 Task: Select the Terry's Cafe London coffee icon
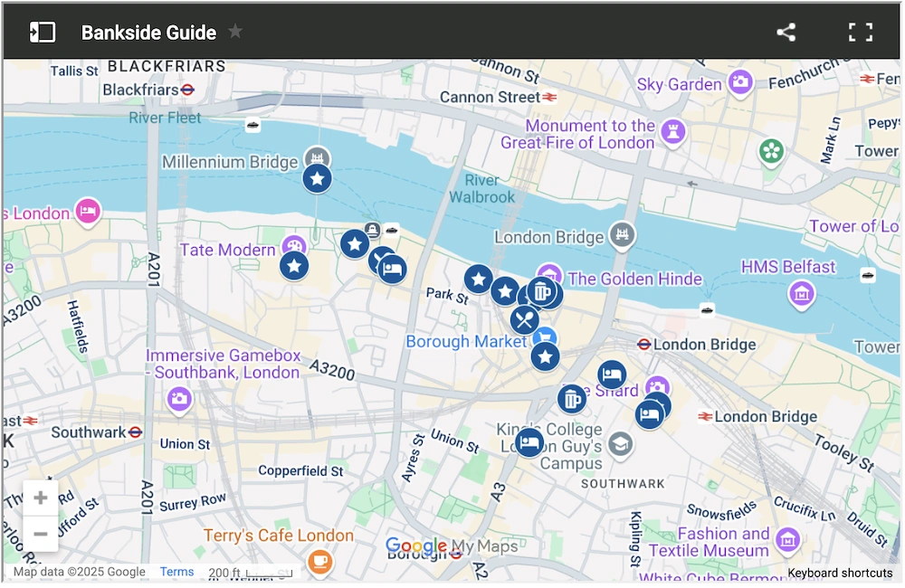coord(319,562)
